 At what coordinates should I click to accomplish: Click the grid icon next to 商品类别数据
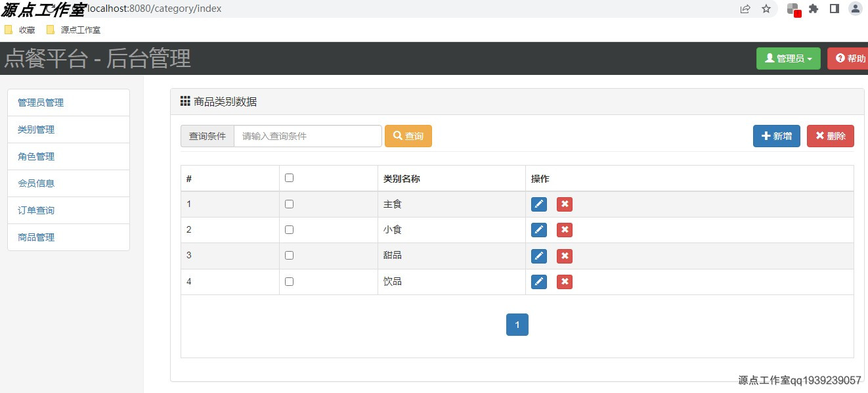[x=184, y=101]
